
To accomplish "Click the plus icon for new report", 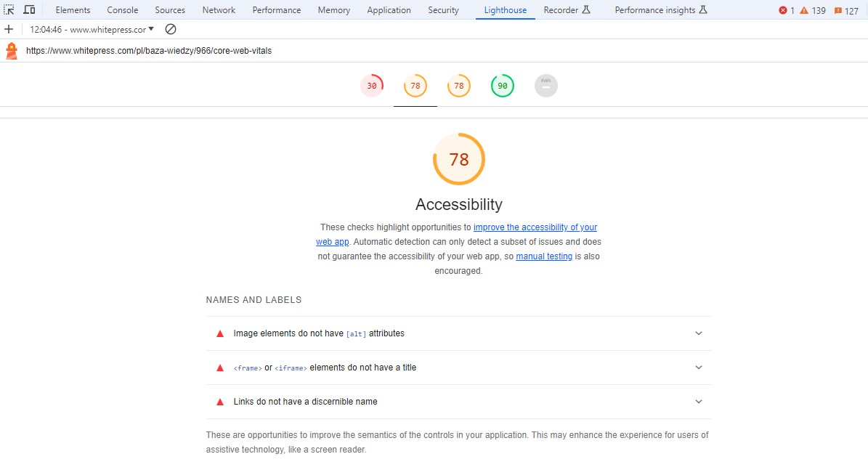I will pos(9,29).
